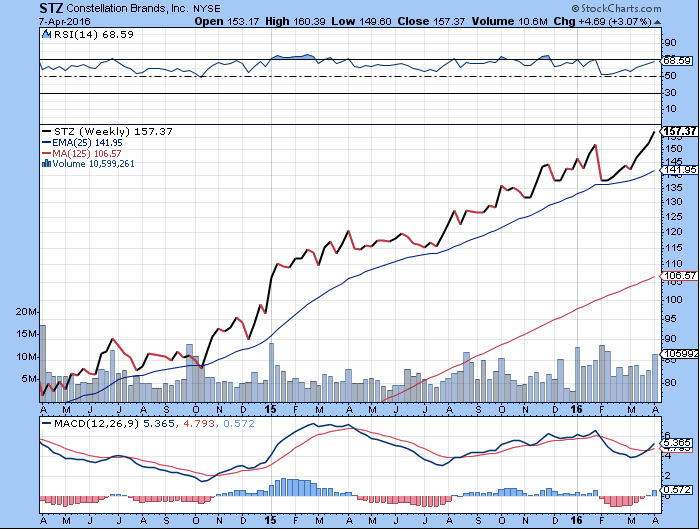Image resolution: width=700 pixels, height=531 pixels.
Task: Click the 141.95 EMA tag on right axis
Action: click(x=679, y=170)
